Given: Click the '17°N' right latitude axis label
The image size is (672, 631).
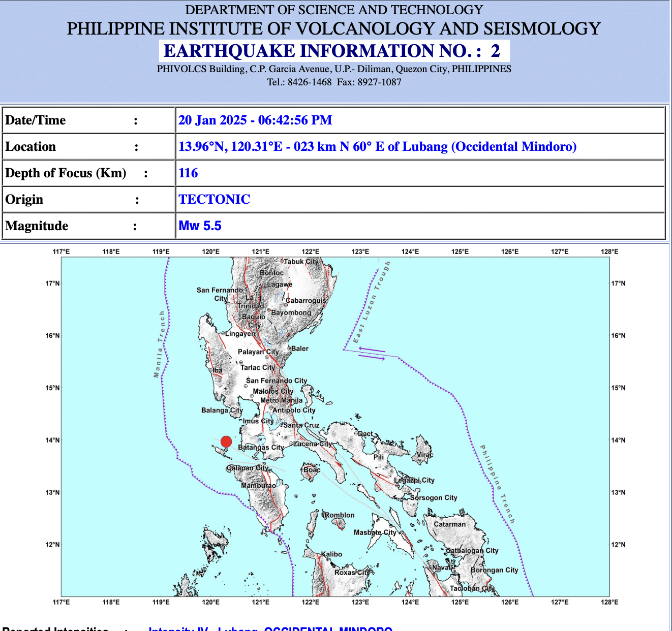Looking at the screenshot, I should tap(618, 283).
